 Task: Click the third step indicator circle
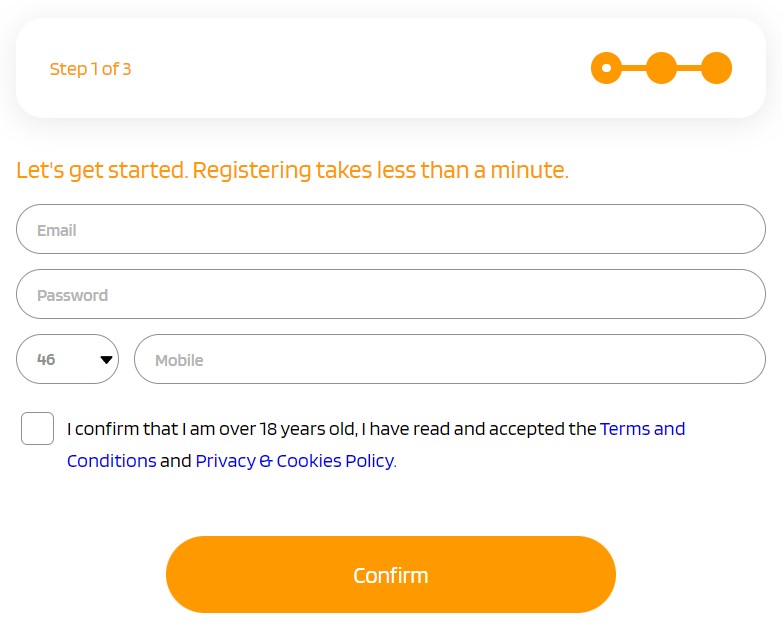(716, 69)
